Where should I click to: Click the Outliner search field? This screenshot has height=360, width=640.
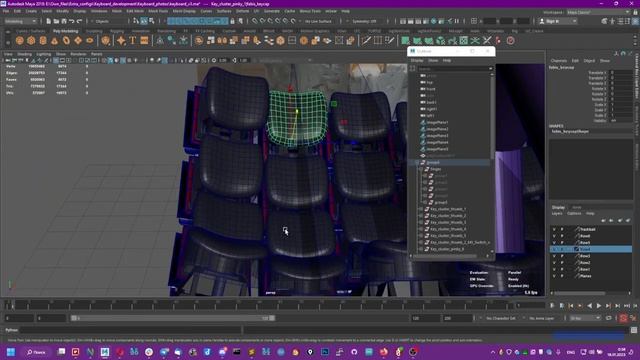click(455, 69)
